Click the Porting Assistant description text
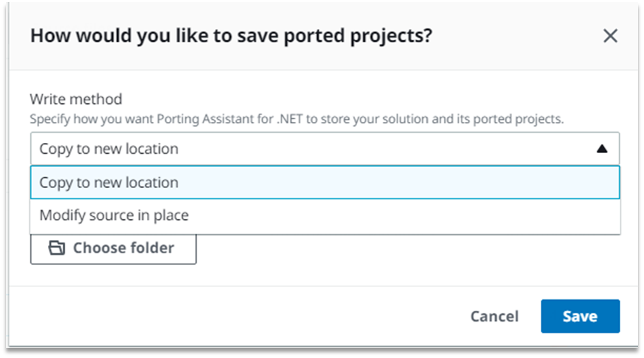The width and height of the screenshot is (644, 358). coord(296,119)
